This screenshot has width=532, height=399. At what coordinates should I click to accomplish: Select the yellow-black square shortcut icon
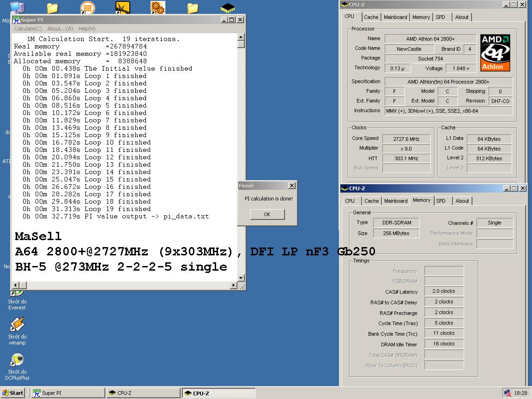122,7
